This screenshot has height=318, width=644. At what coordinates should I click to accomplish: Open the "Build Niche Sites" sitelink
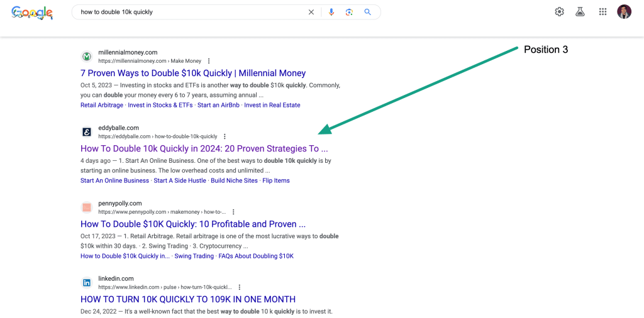pyautogui.click(x=234, y=180)
